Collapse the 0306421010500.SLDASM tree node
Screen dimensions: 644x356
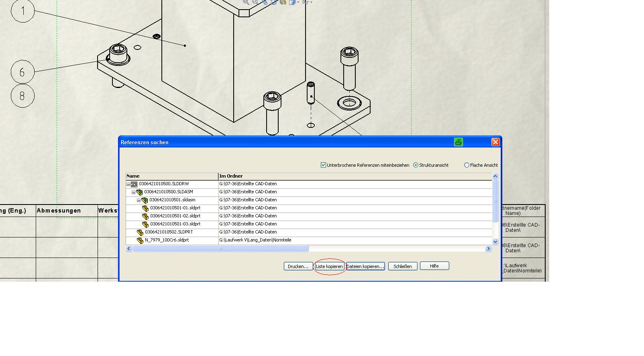click(x=134, y=192)
